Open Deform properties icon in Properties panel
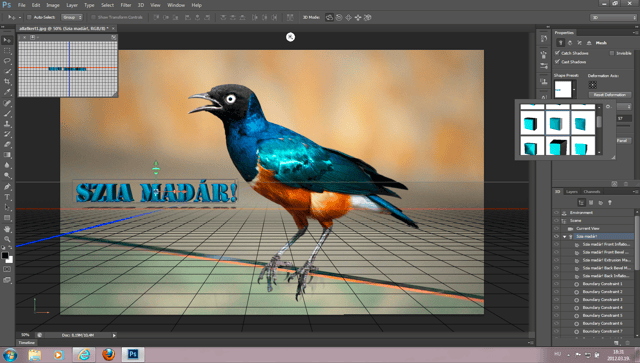 570,42
